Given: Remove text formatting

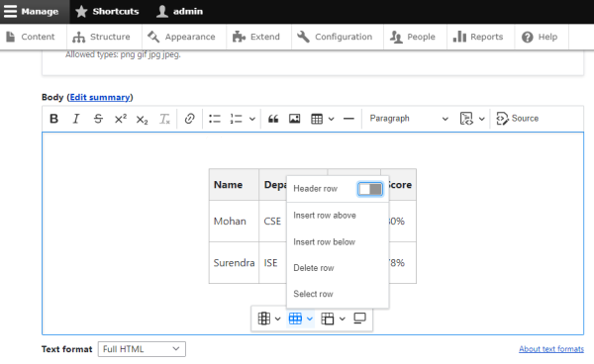Looking at the screenshot, I should [164, 119].
